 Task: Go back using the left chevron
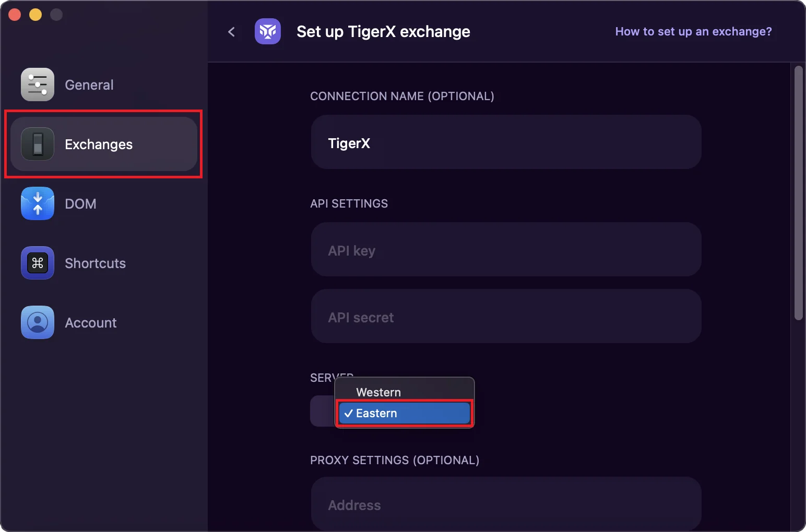click(232, 32)
